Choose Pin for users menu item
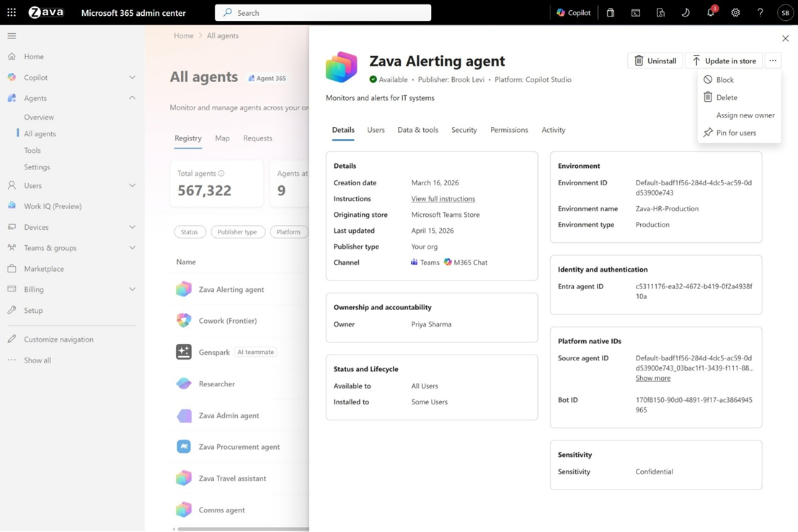 click(739, 133)
